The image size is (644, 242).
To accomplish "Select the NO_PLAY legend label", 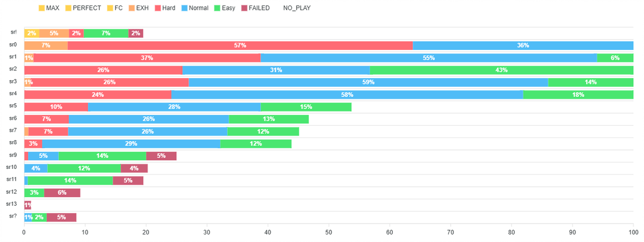I will (x=297, y=8).
